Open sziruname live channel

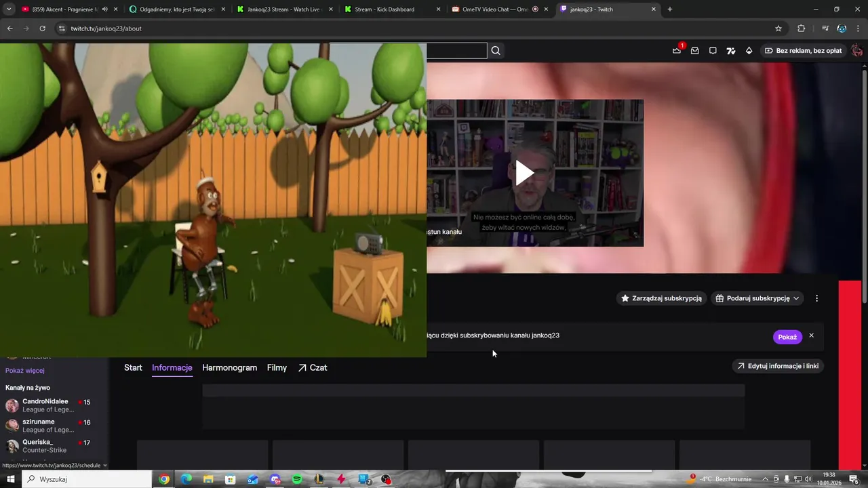54,426
